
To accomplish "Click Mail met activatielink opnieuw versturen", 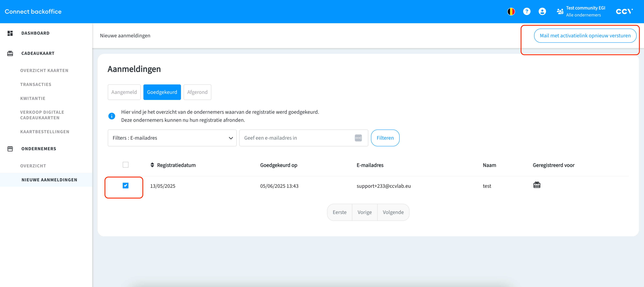I will [x=585, y=36].
